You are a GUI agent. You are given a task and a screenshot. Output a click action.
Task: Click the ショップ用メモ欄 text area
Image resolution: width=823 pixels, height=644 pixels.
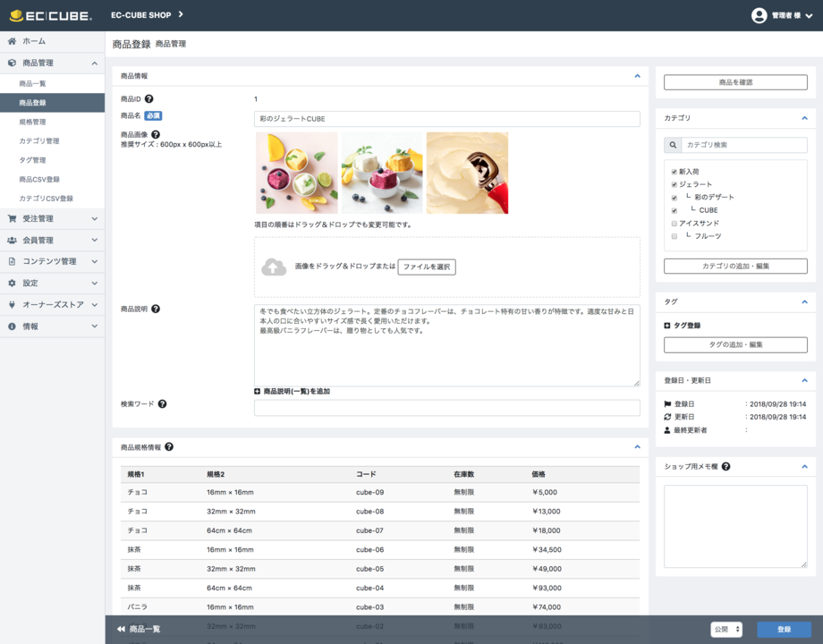click(735, 527)
